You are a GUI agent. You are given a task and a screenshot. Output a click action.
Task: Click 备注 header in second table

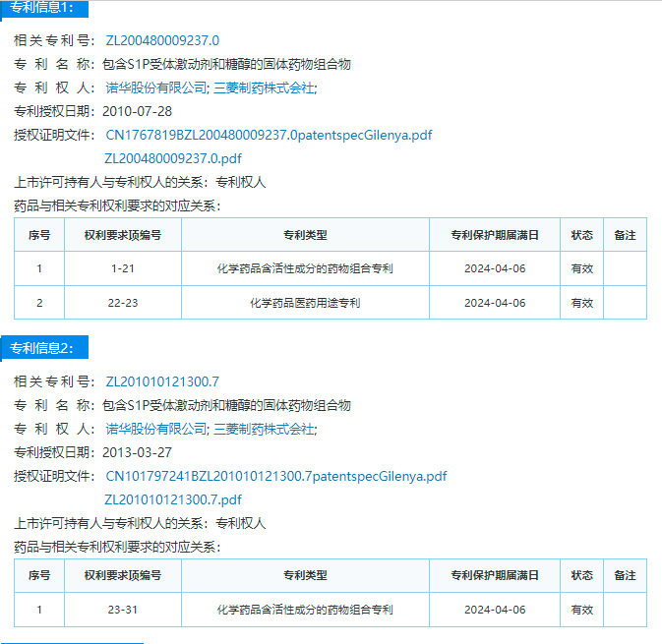point(626,575)
